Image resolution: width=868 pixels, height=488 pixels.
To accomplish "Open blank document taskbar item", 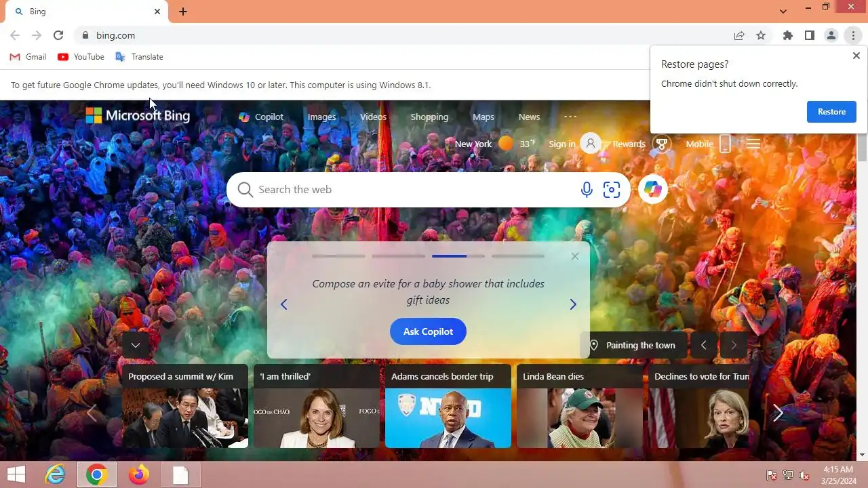I will [181, 475].
